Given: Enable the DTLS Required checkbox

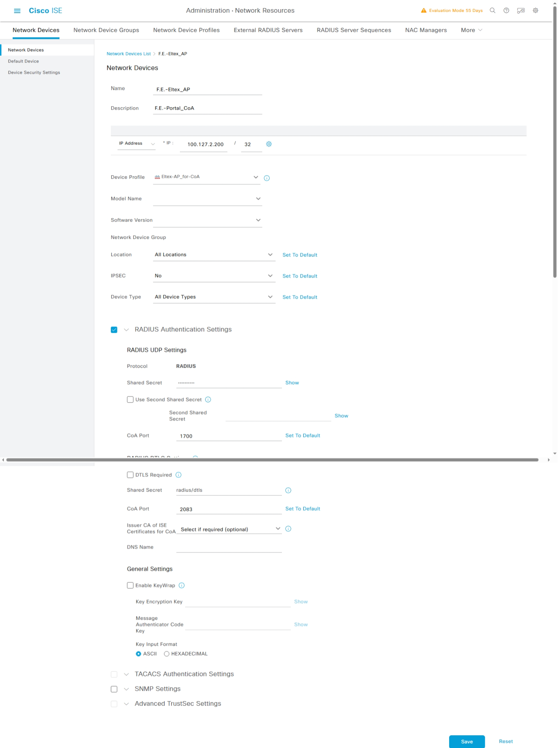Looking at the screenshot, I should [x=130, y=475].
